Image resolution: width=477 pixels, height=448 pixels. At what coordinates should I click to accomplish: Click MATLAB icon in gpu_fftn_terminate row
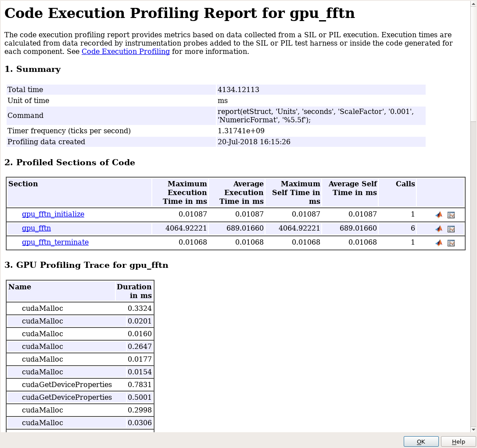point(439,243)
